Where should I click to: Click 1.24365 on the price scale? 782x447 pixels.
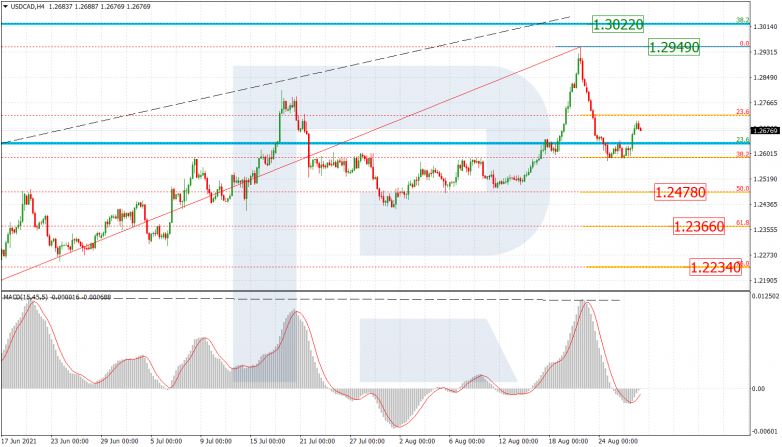pos(766,204)
